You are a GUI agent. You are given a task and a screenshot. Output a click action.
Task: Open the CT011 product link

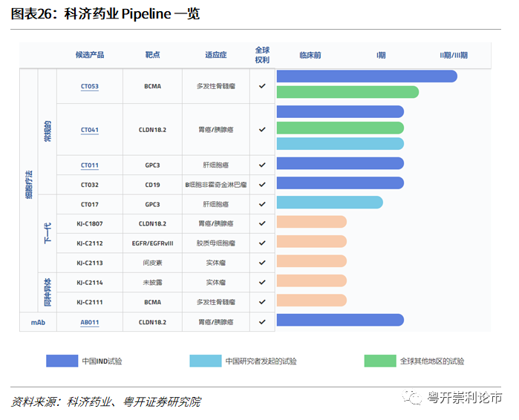pyautogui.click(x=90, y=165)
